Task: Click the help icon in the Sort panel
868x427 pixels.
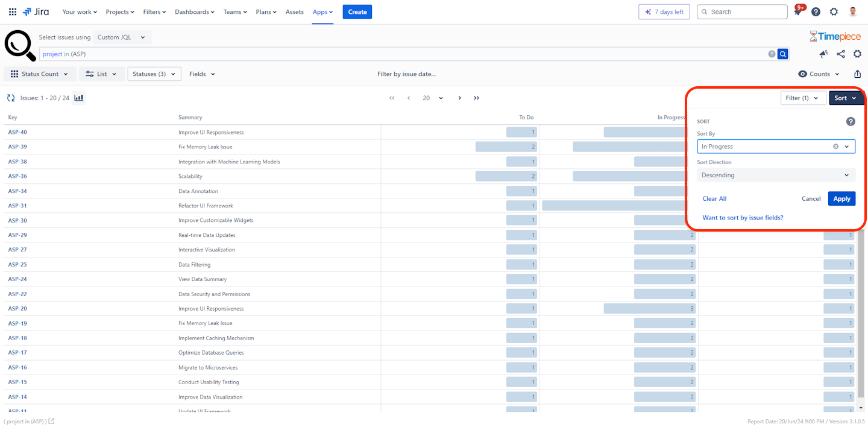Action: [851, 121]
